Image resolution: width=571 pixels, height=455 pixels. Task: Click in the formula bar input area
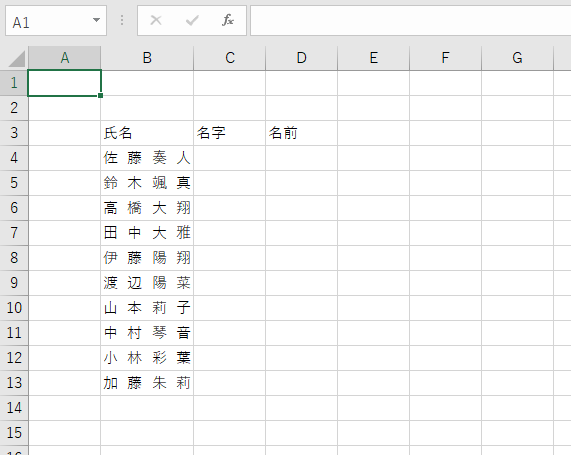point(410,21)
